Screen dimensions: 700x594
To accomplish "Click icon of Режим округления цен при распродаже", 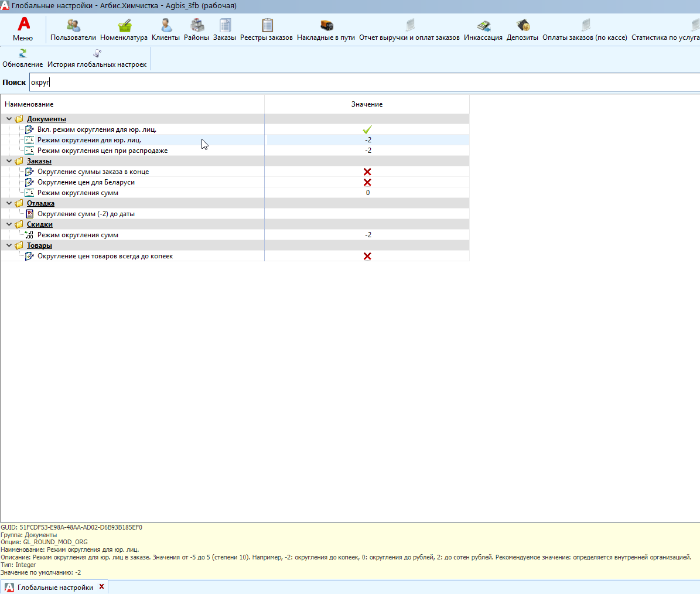I will coord(29,151).
